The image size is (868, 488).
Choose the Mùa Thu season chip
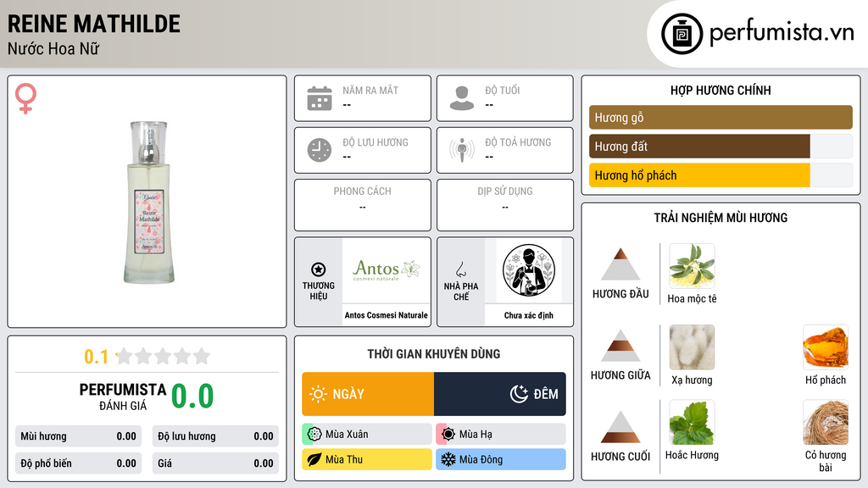(367, 459)
